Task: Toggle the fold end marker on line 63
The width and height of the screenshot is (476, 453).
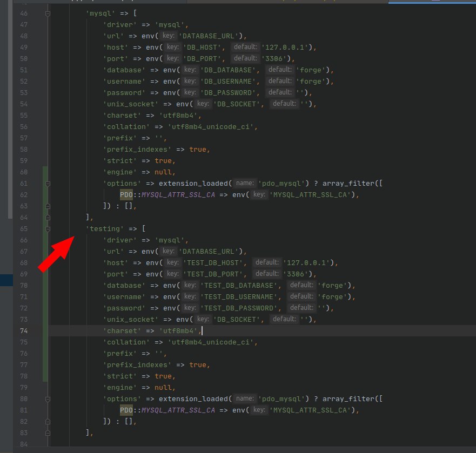Action: point(48,206)
